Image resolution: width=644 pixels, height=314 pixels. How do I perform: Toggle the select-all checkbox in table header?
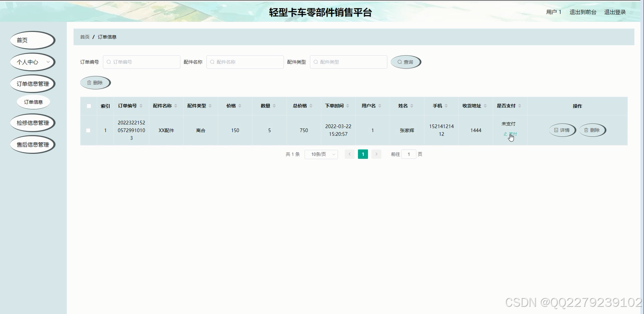coord(88,105)
